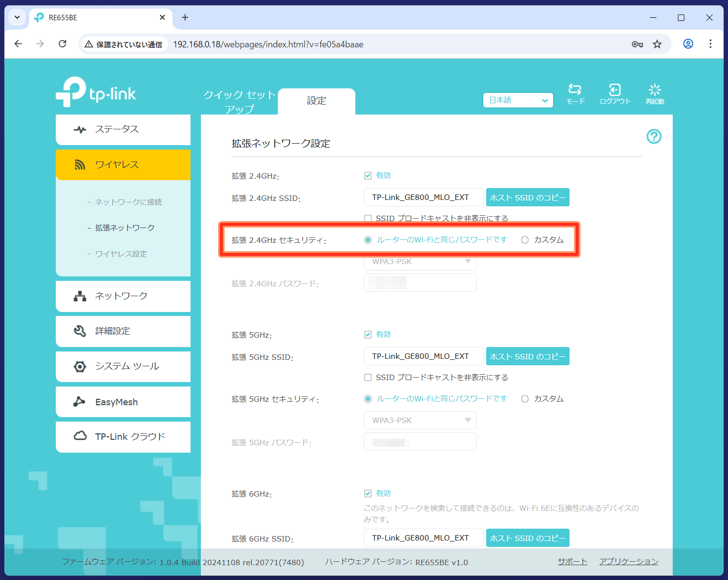Toggle 拡張 6GHz 有効 checkbox
The height and width of the screenshot is (580, 728).
(x=368, y=494)
